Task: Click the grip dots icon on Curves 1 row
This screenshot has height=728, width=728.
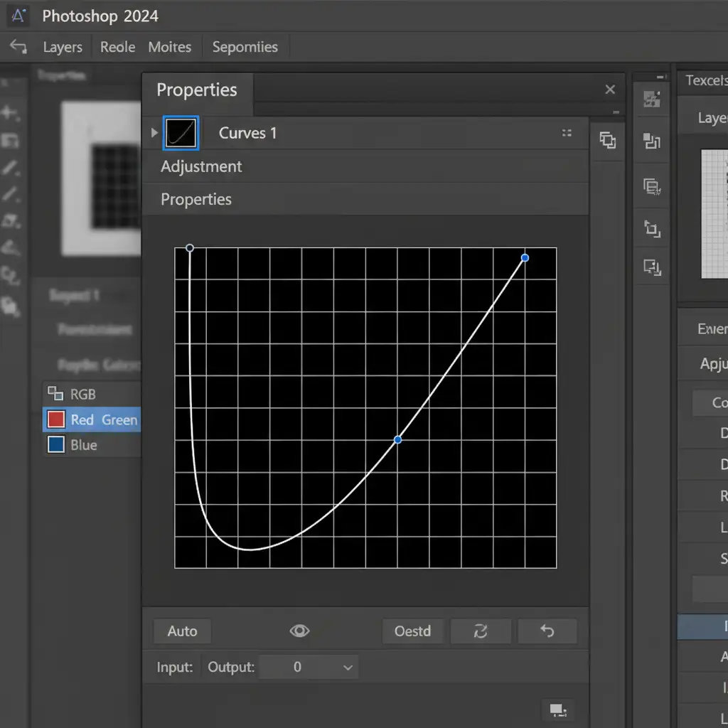Action: [567, 133]
